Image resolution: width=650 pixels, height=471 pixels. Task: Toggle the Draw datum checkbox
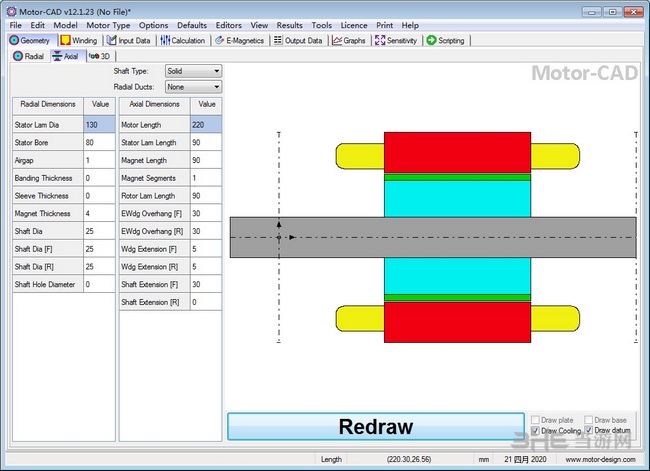click(588, 430)
